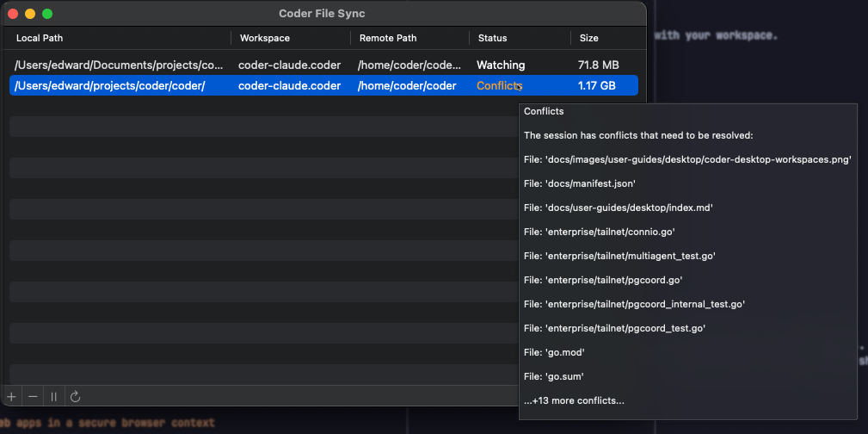868x434 pixels.
Task: Click /home/coder/coder remote path cell
Action: 407,86
